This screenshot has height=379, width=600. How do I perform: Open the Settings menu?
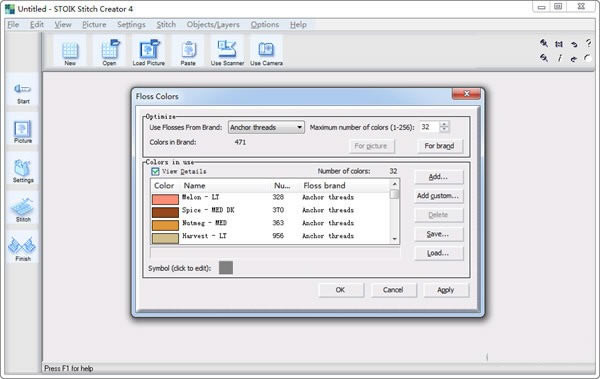click(131, 25)
